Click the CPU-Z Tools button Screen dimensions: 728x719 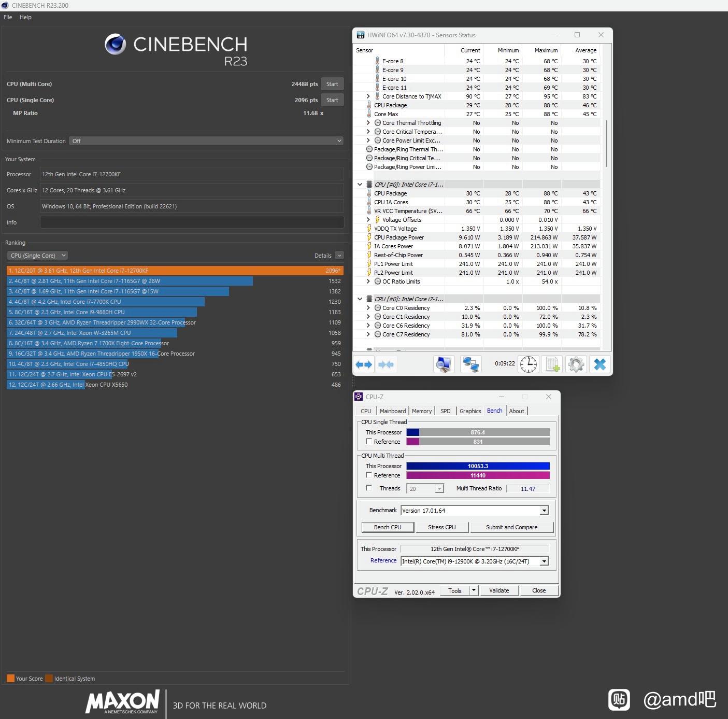click(x=455, y=590)
